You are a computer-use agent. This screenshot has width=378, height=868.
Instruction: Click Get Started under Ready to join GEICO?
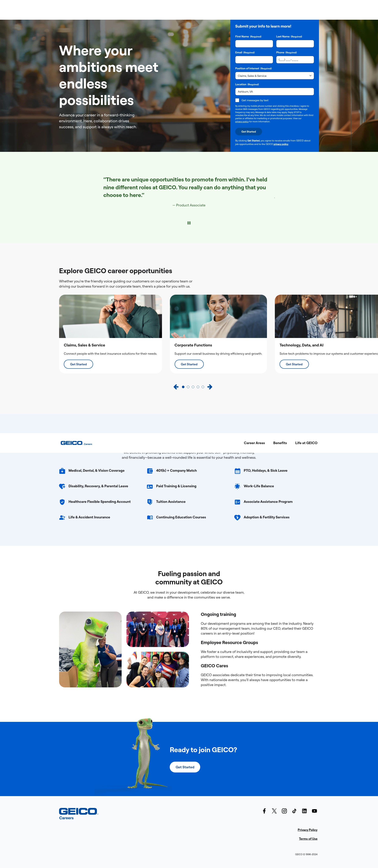pos(185,767)
